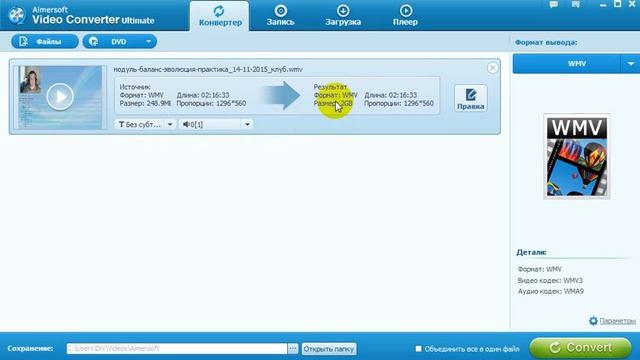Open the feedback chat bubble icon
This screenshot has width=640, height=360.
pyautogui.click(x=553, y=4)
